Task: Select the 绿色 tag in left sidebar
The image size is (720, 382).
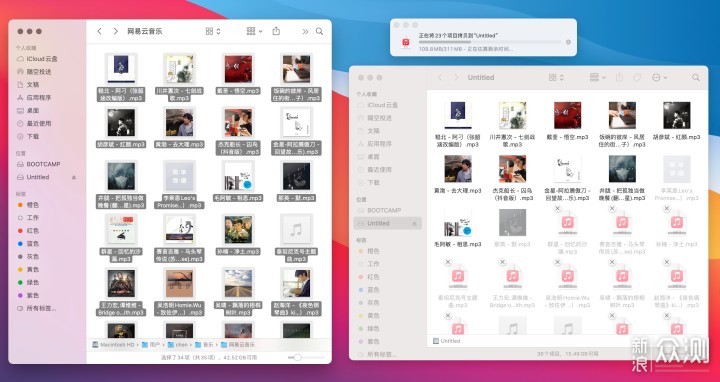Action: (28, 282)
